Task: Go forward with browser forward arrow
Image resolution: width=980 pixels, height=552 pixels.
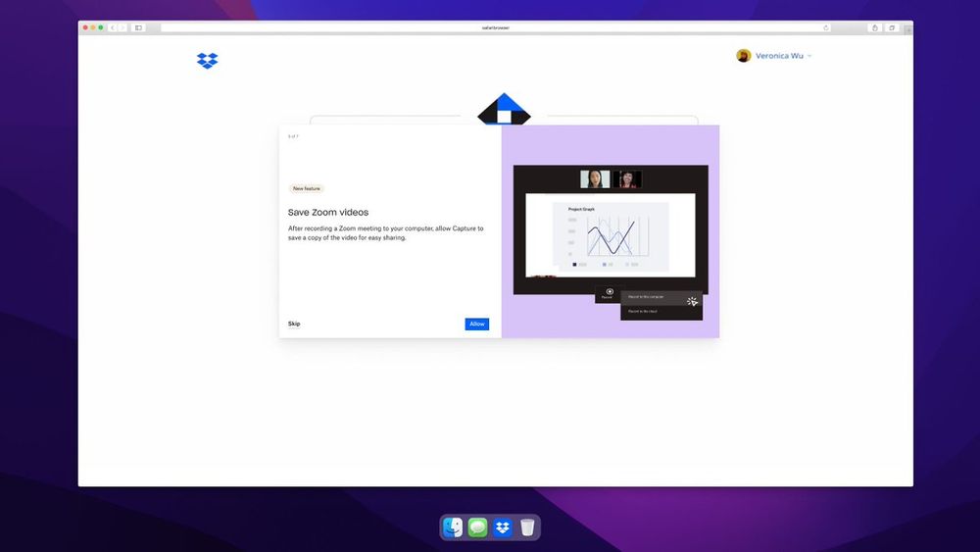Action: tap(122, 27)
